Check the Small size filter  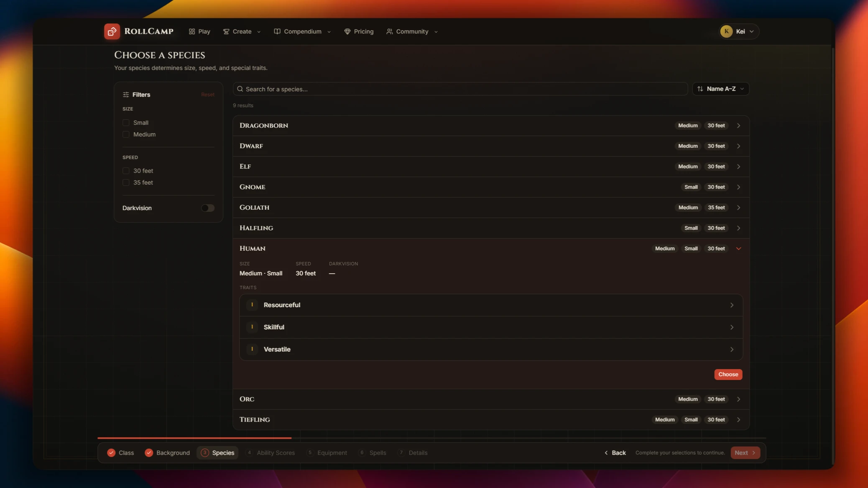[126, 123]
